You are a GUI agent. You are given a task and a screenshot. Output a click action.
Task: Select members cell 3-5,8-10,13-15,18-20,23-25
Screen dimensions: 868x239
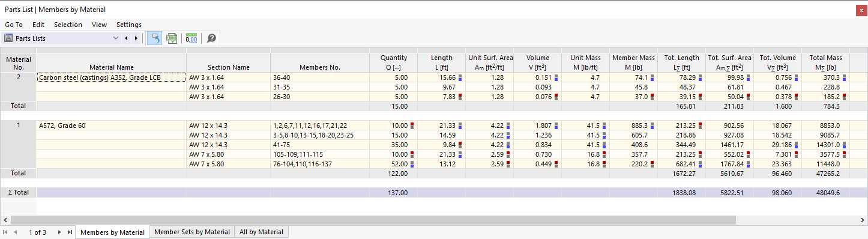[x=320, y=135]
